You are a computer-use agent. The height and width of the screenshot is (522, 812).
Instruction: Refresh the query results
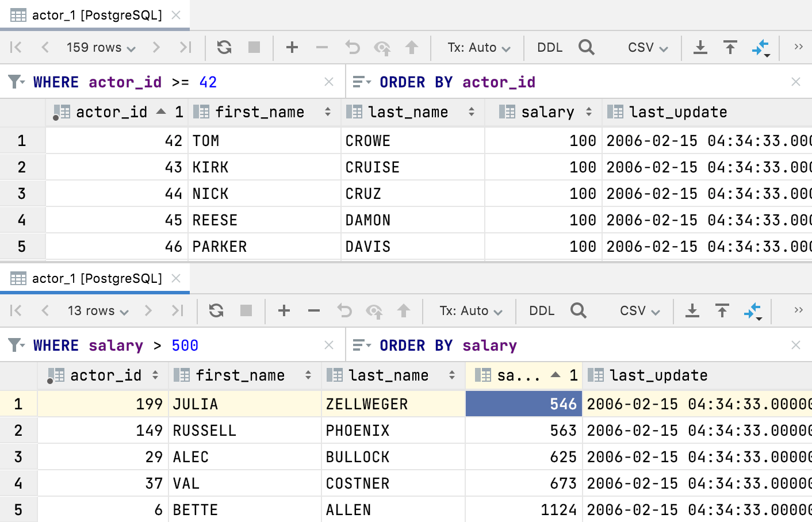tap(224, 47)
